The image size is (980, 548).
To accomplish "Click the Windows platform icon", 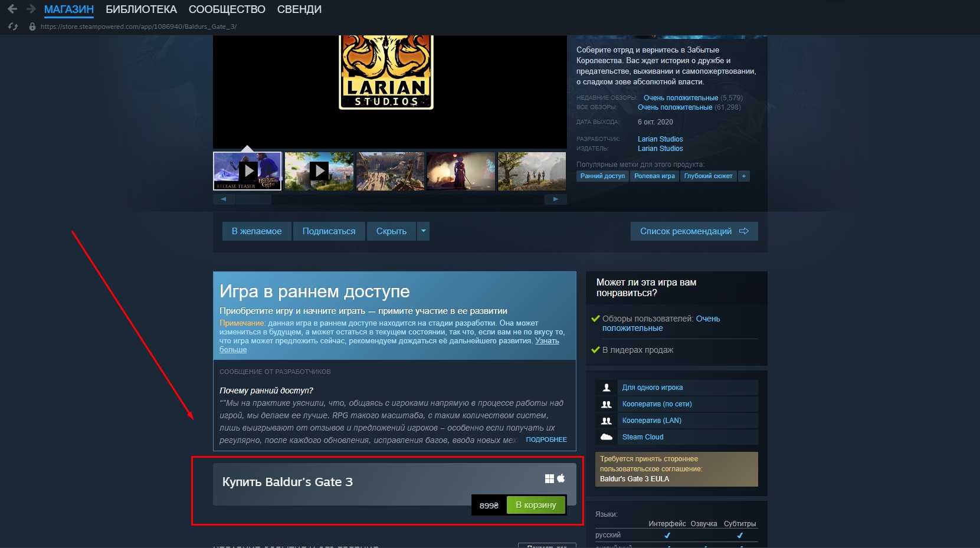I will click(549, 478).
